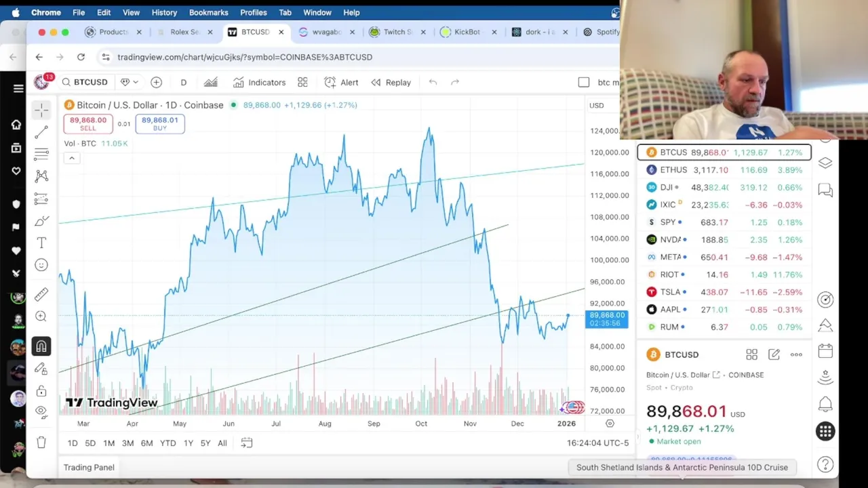Click the BUY 89,868.01 button
Viewport: 868px width, 488px height.
(160, 124)
